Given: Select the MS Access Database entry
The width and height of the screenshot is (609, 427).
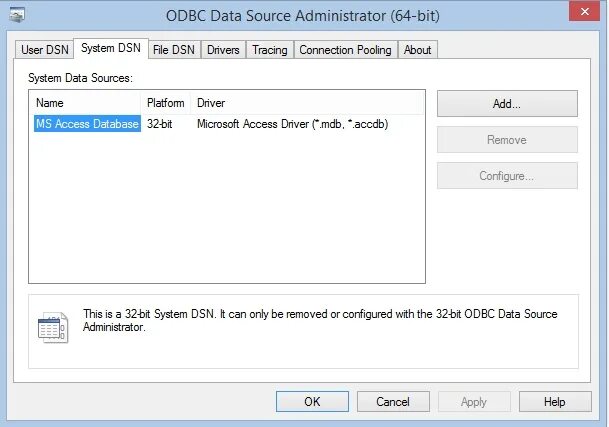Looking at the screenshot, I should click(87, 124).
